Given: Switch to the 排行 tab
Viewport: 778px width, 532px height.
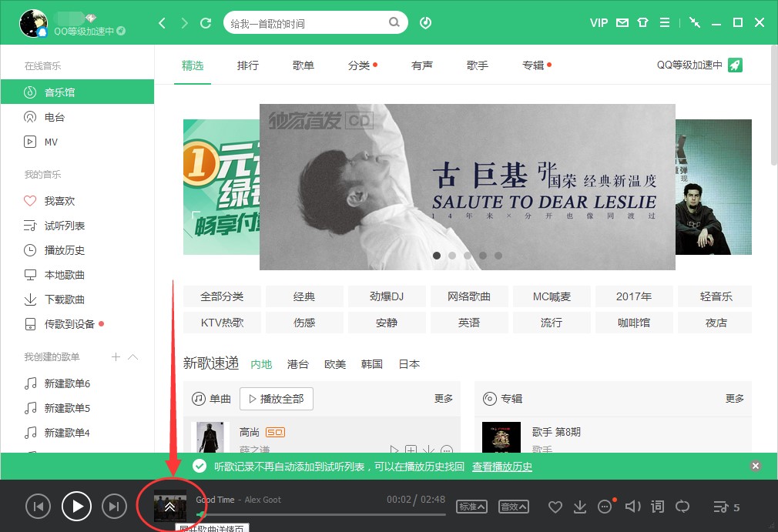Looking at the screenshot, I should click(x=247, y=65).
